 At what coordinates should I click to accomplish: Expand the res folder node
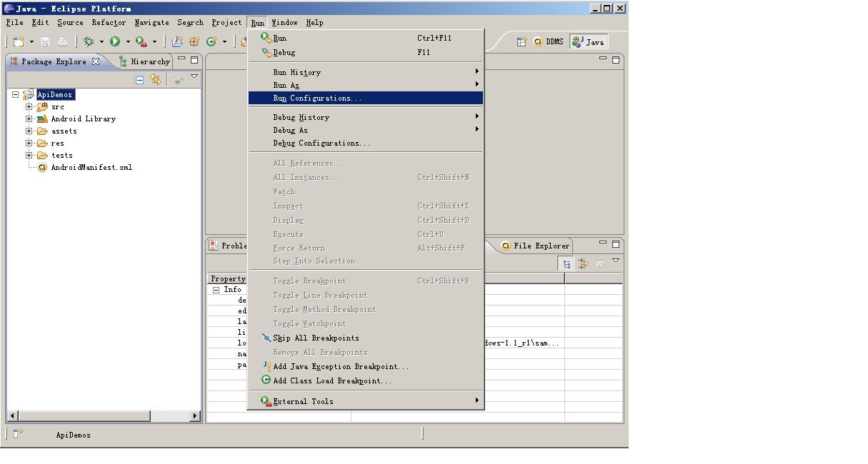[x=29, y=143]
